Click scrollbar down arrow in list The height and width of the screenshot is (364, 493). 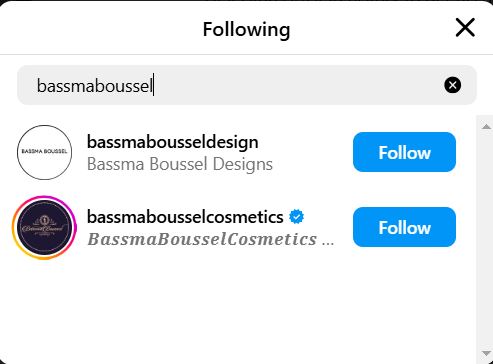(x=486, y=353)
